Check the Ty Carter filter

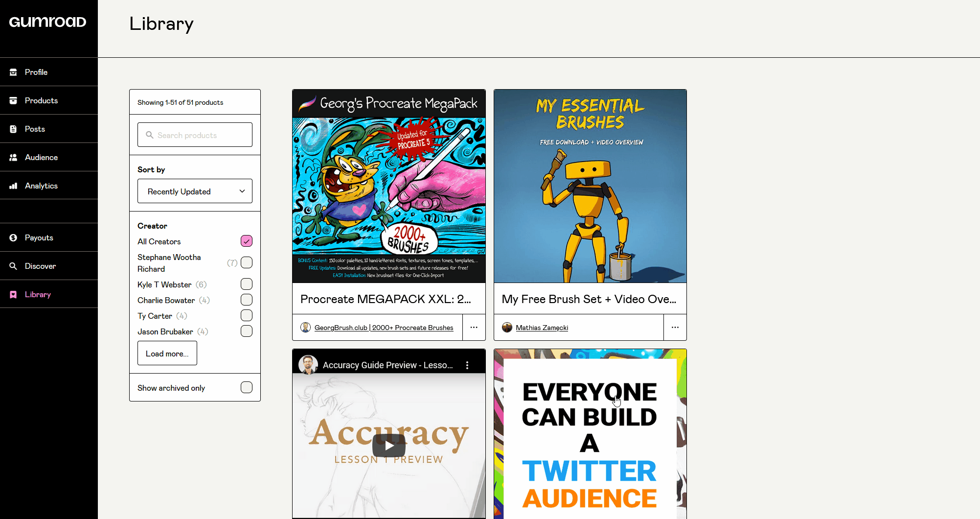[x=247, y=315]
